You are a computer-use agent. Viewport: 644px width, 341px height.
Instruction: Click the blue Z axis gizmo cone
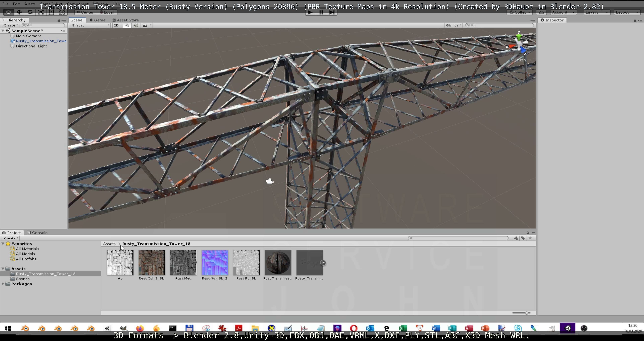point(523,50)
